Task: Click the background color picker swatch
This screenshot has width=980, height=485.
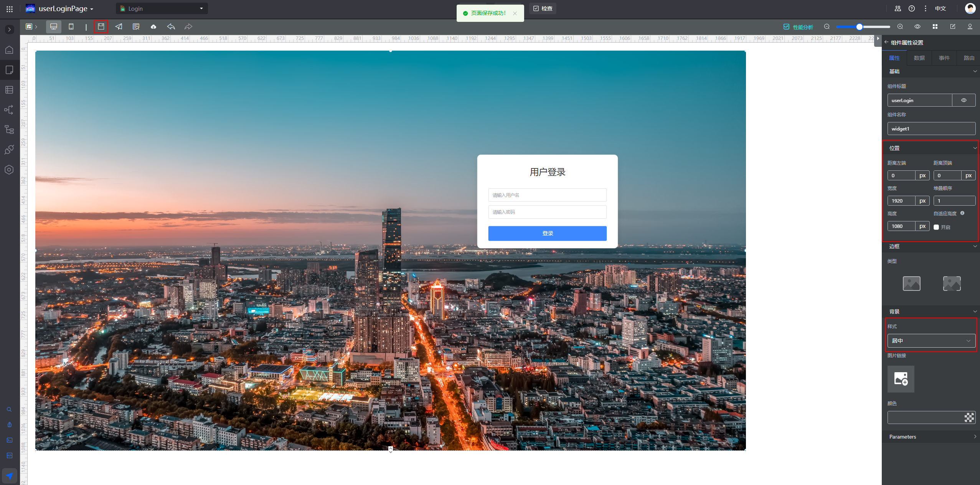Action: (x=969, y=417)
